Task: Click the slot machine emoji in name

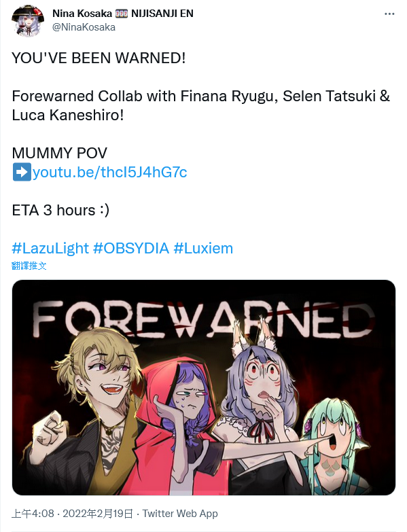Action: pyautogui.click(x=122, y=14)
